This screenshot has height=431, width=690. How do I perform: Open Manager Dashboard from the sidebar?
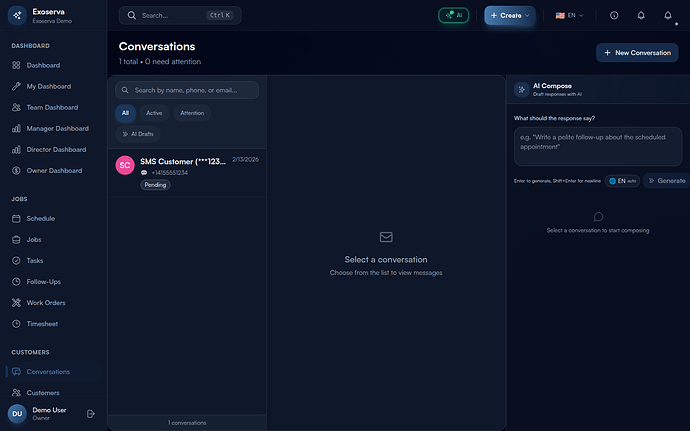(57, 128)
